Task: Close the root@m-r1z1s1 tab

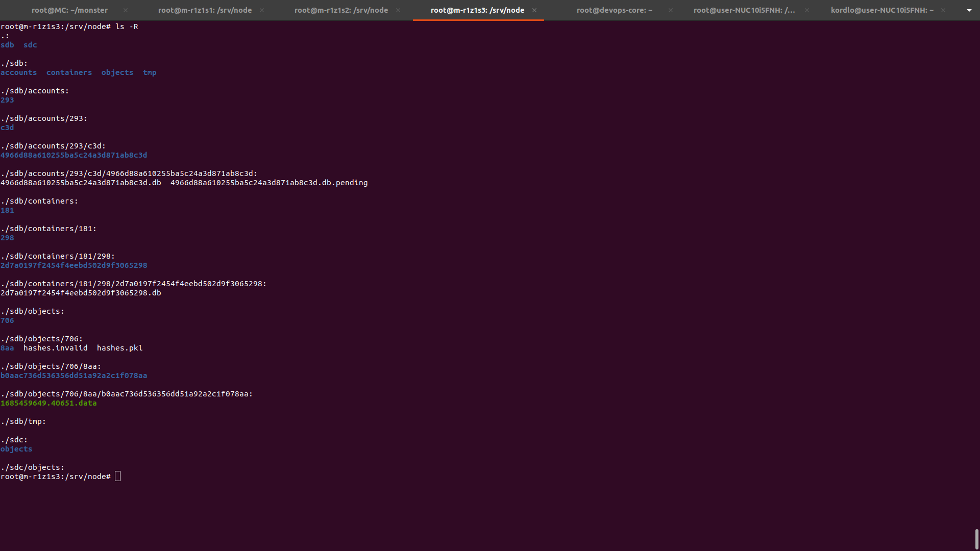Action: [262, 10]
